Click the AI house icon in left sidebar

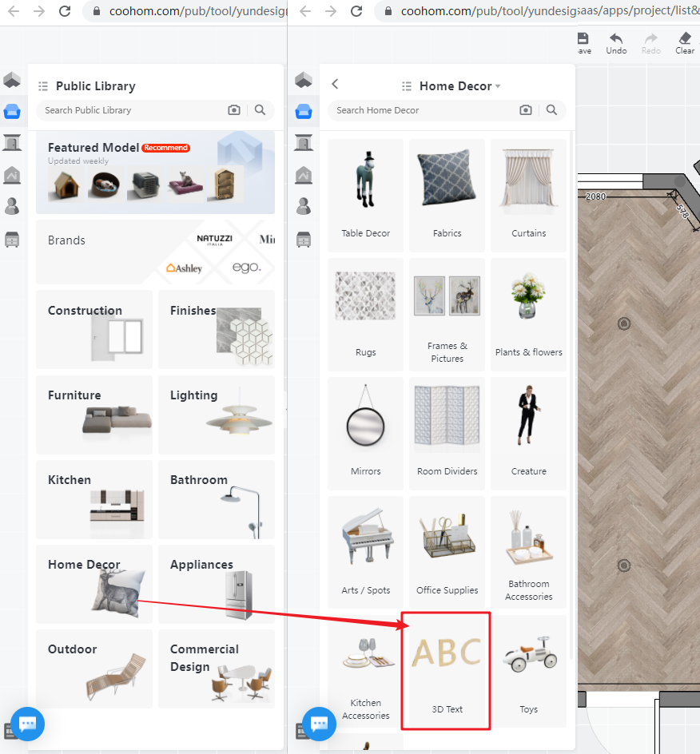(12, 175)
